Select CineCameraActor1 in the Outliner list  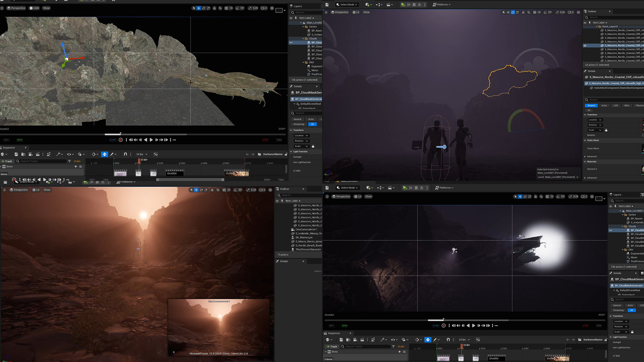306,230
